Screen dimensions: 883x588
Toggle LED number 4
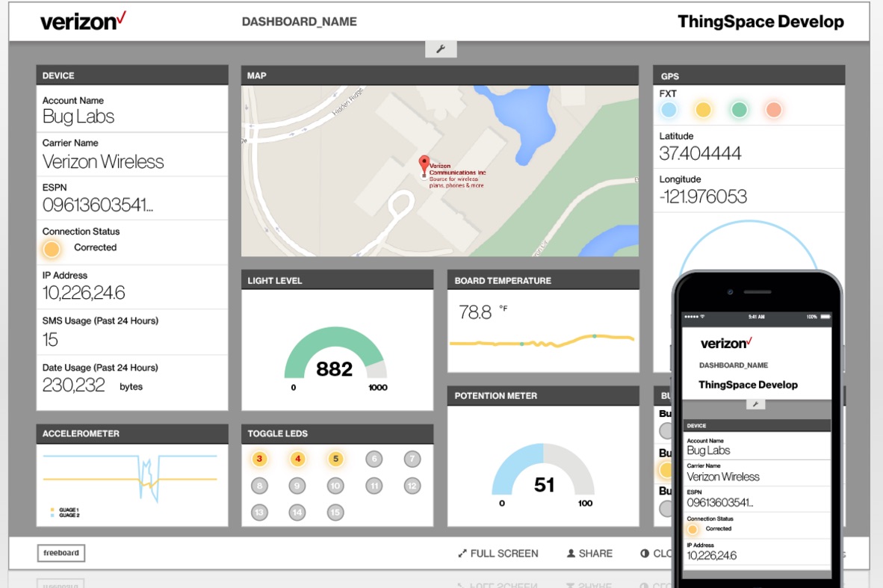click(297, 459)
